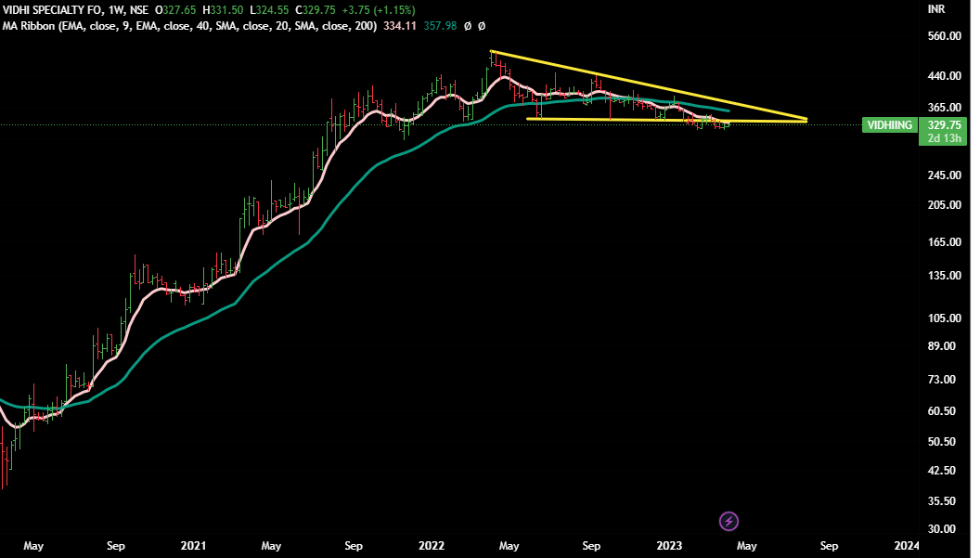Click the 30.00 price scale label
This screenshot has height=558, width=980.
[942, 529]
